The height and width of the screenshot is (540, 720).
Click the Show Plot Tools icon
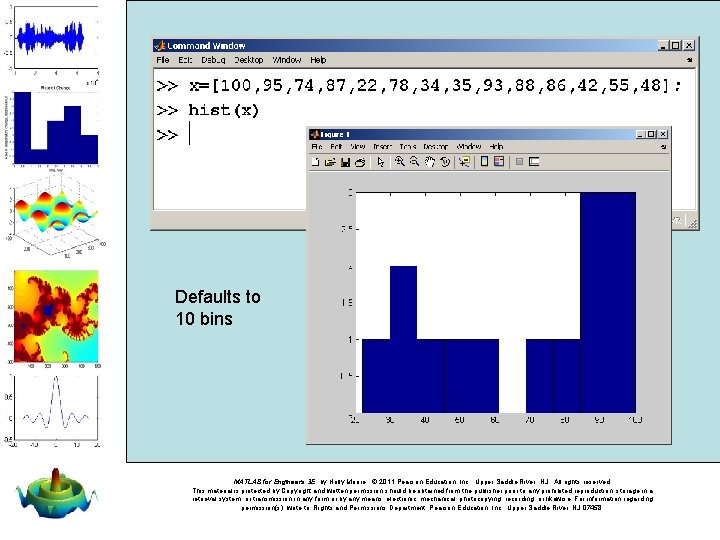point(534,162)
